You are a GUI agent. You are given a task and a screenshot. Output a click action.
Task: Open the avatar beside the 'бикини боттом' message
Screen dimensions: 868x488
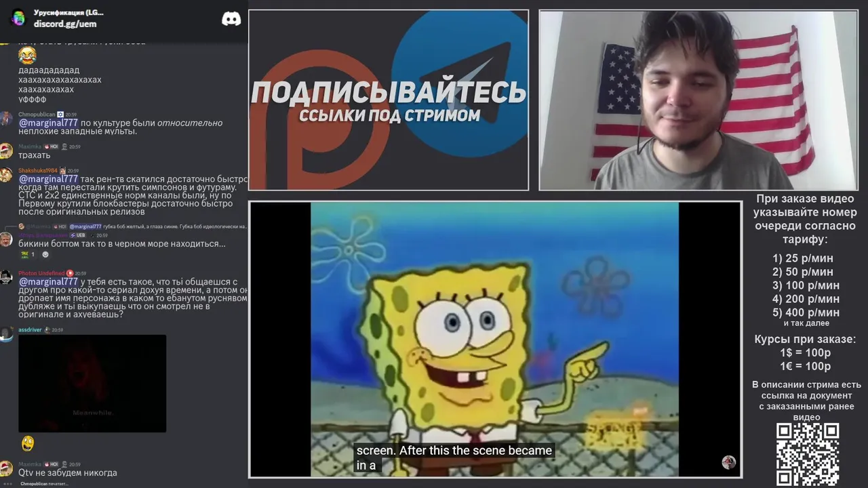[6, 239]
